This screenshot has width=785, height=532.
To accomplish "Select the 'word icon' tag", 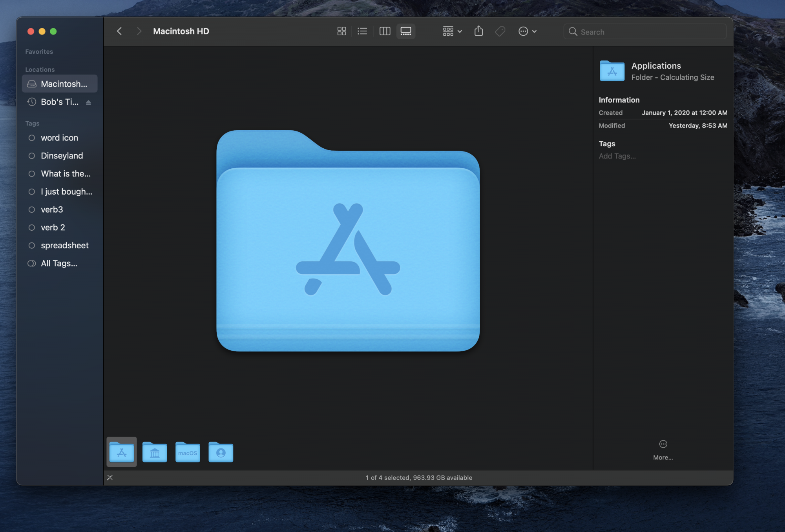I will 60,138.
